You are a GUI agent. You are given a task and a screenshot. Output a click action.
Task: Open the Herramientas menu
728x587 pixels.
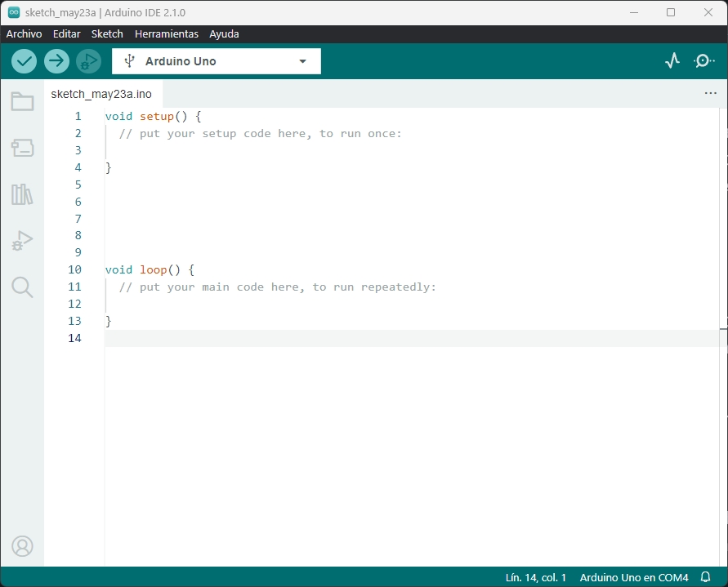coord(167,34)
